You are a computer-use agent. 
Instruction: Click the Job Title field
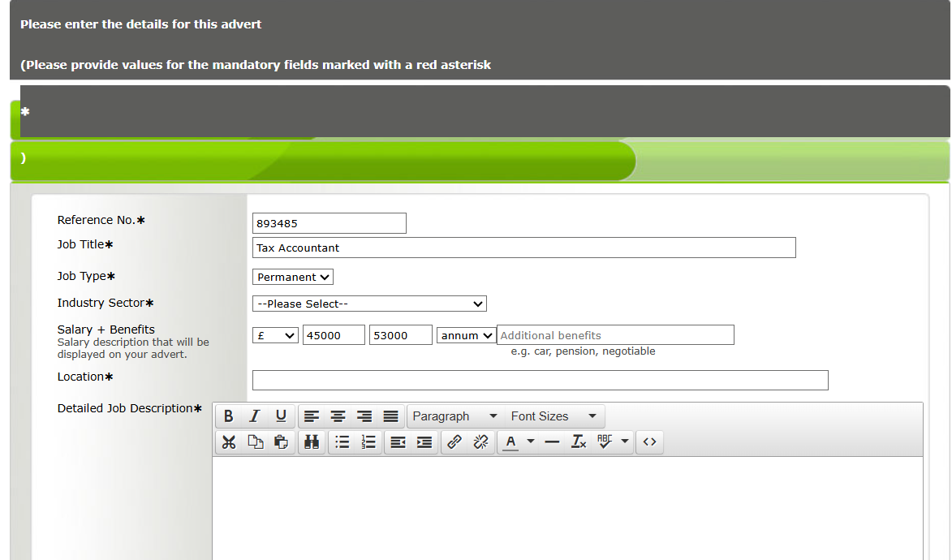coord(524,248)
